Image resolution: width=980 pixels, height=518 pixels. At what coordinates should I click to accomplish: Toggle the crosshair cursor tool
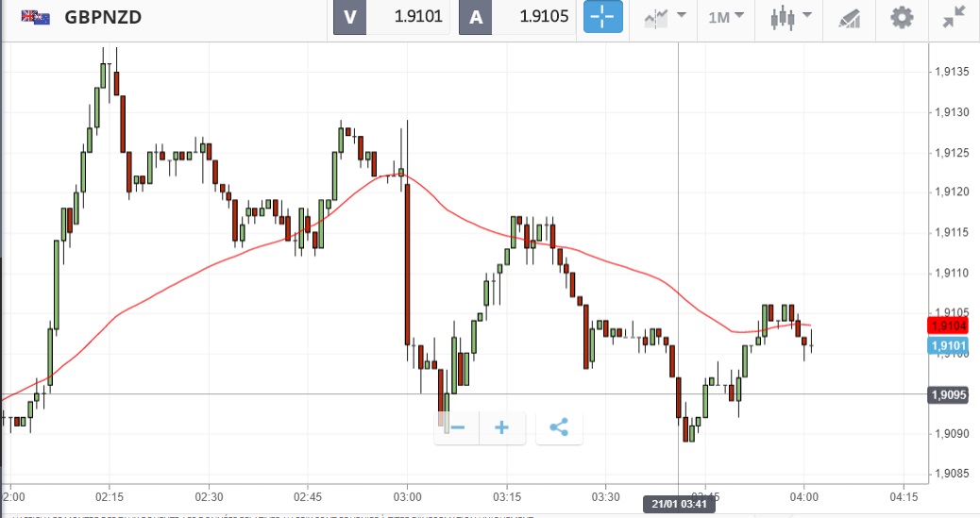[x=603, y=18]
